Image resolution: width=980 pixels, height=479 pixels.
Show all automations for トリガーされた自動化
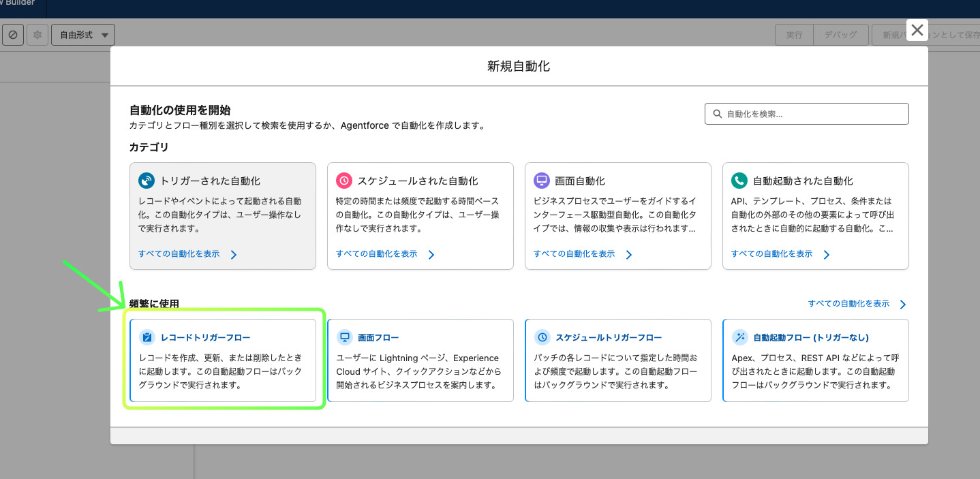[179, 253]
